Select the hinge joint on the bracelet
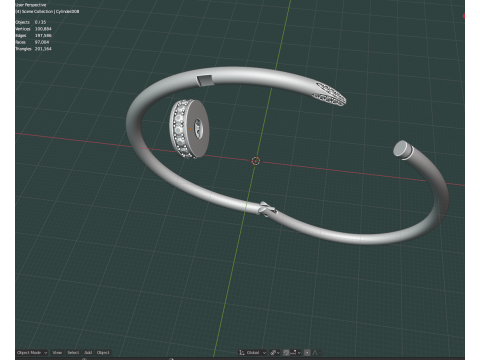This screenshot has height=360, width=480. [267, 209]
